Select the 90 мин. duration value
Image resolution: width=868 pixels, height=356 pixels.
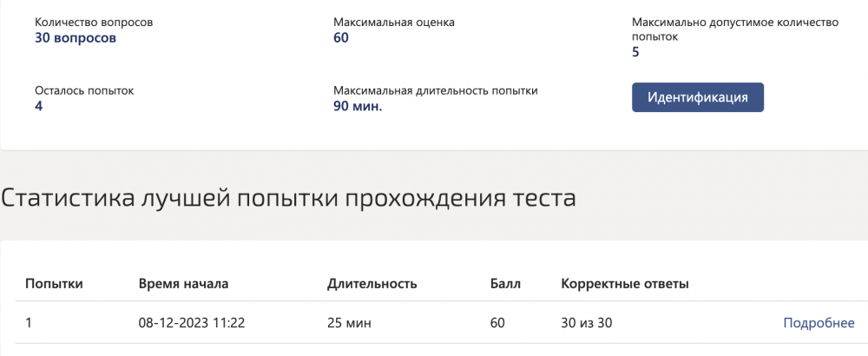click(x=358, y=106)
